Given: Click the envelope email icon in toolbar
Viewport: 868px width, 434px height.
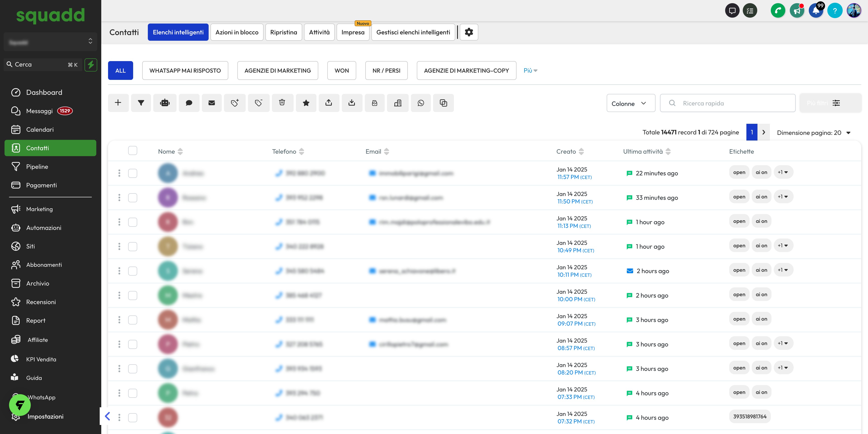Looking at the screenshot, I should (x=212, y=103).
